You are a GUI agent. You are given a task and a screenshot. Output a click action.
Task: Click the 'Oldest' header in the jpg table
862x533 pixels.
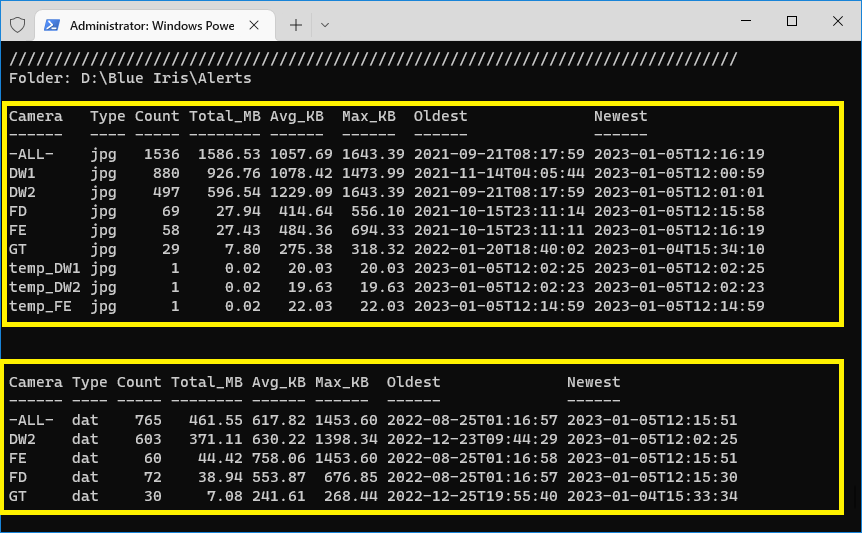440,116
